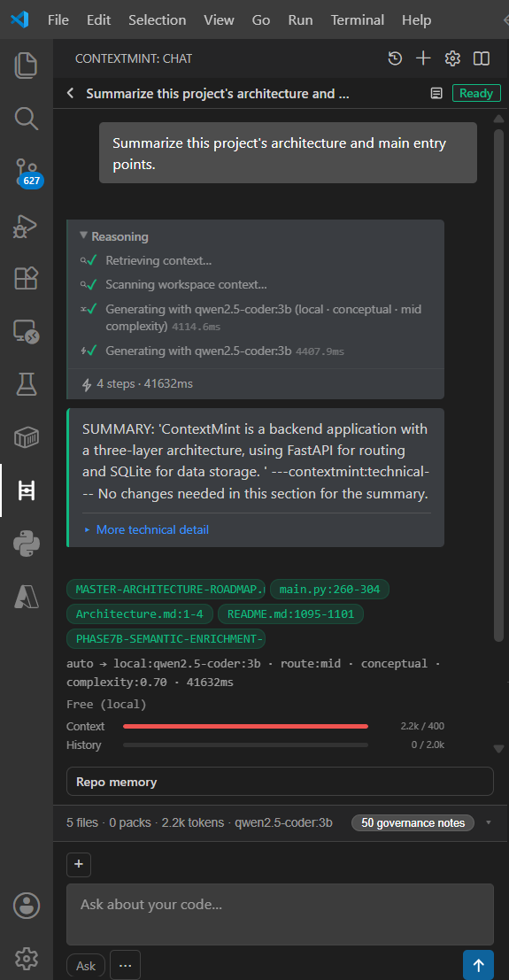The width and height of the screenshot is (509, 980).
Task: Open the Architecture.md:1-4 source chip
Action: coord(140,613)
